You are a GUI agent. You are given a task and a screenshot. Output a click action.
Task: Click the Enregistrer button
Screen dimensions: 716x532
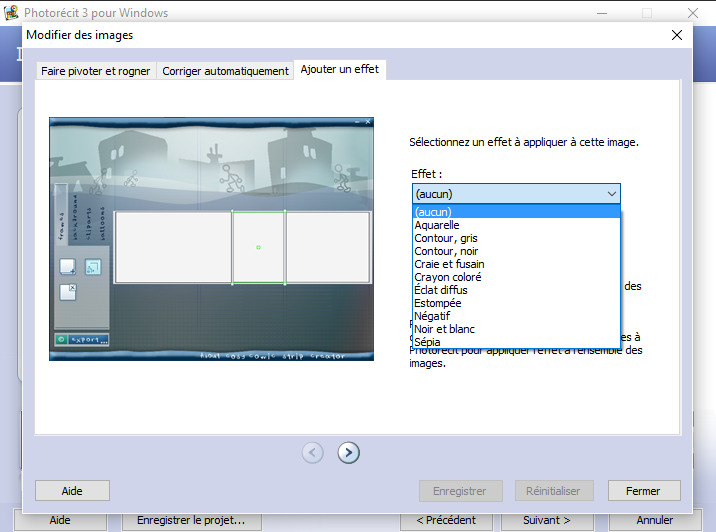460,491
